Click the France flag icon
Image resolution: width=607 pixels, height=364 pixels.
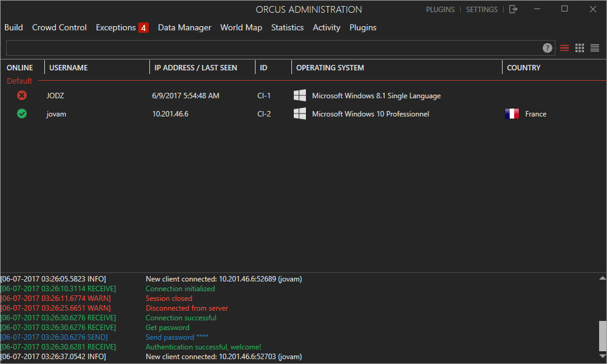512,113
